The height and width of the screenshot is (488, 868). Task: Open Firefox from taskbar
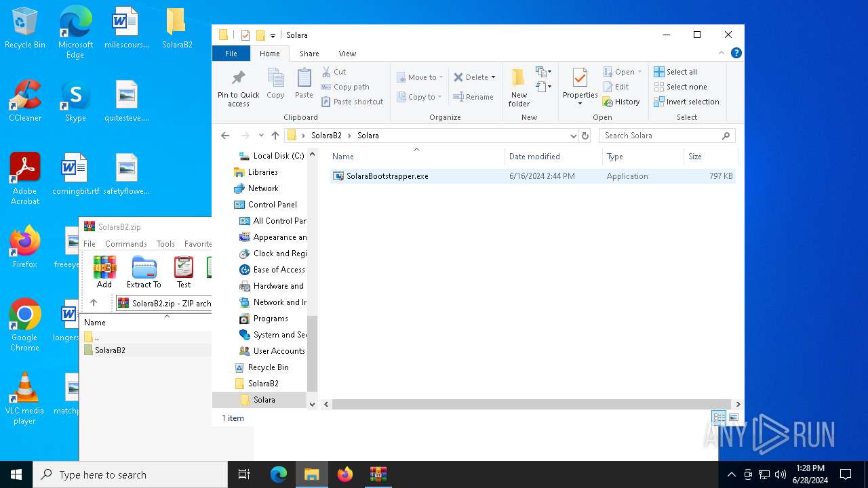point(345,474)
